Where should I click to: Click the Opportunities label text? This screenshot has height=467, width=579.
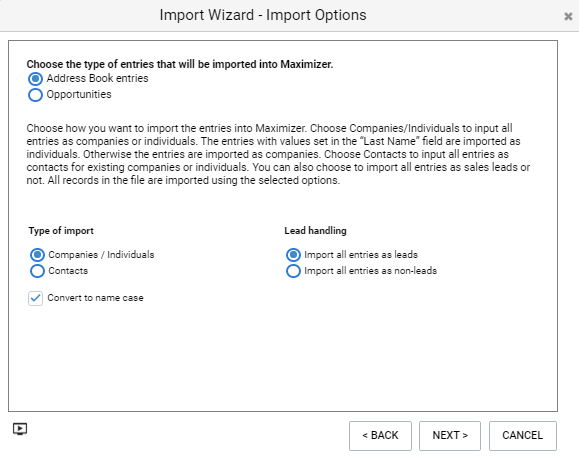pos(79,95)
